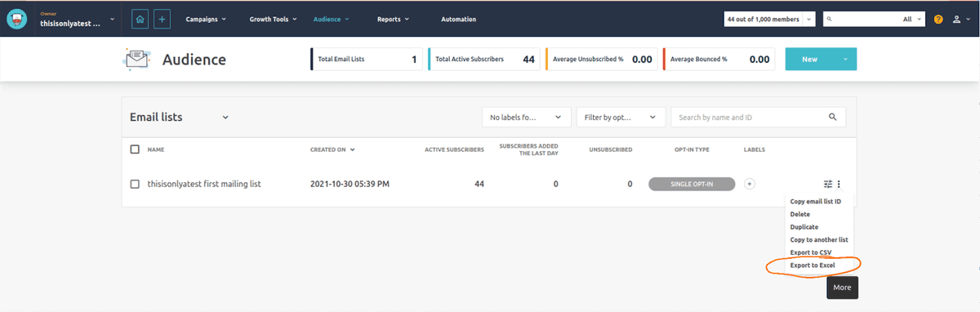This screenshot has height=312, width=980.
Task: Sort by Created On column
Action: 332,149
